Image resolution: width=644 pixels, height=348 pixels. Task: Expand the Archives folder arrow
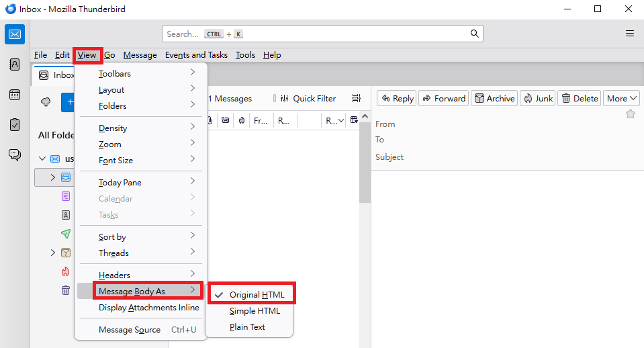click(52, 253)
